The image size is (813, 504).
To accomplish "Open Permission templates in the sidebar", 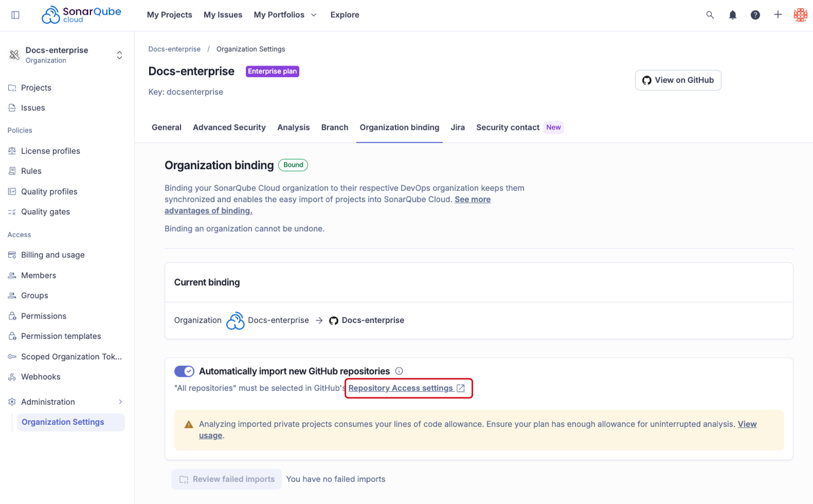I will coord(61,336).
